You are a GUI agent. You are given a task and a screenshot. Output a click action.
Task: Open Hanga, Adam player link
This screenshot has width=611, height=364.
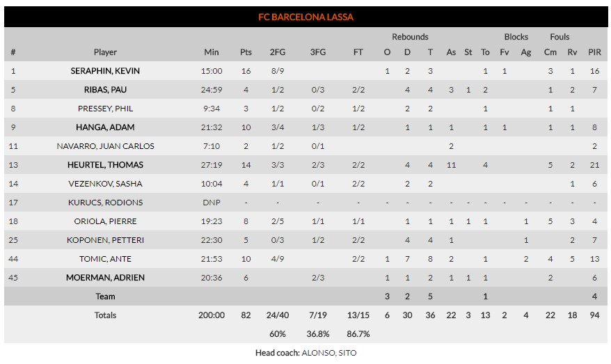(105, 127)
